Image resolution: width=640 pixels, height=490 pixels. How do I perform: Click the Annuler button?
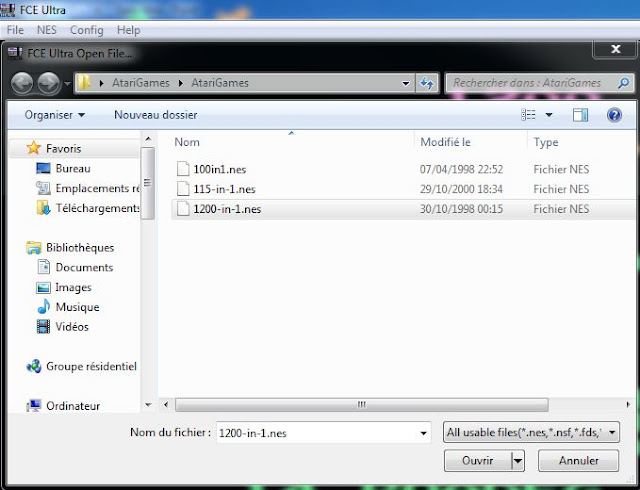pos(578,461)
